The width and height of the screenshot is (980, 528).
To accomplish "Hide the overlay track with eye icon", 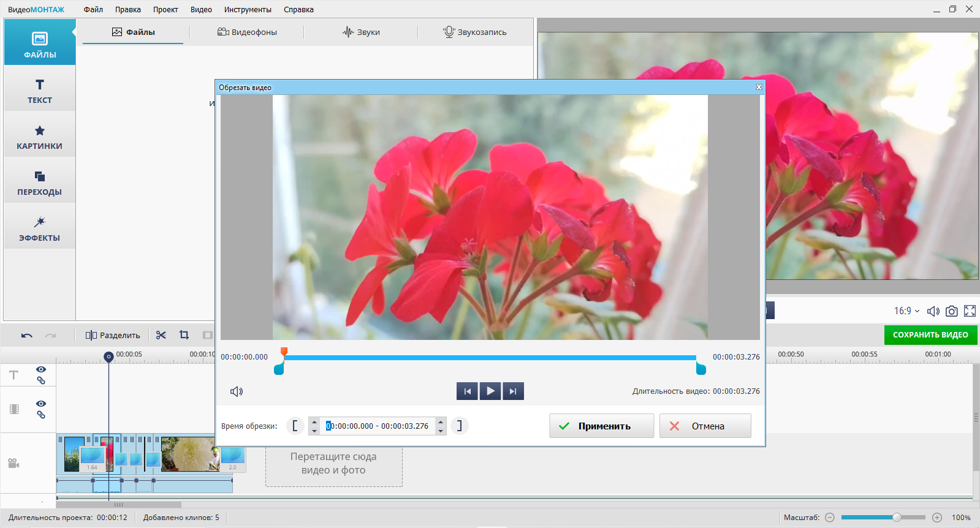I will pos(41,404).
